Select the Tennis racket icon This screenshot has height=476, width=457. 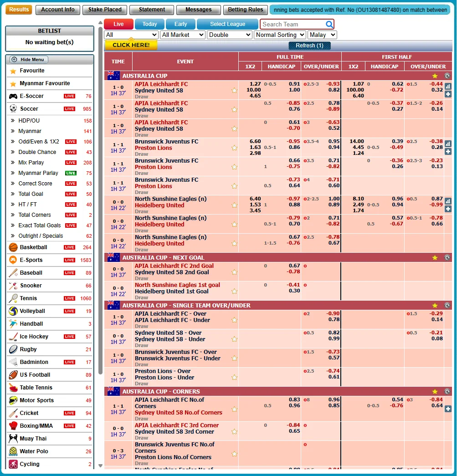tap(13, 298)
